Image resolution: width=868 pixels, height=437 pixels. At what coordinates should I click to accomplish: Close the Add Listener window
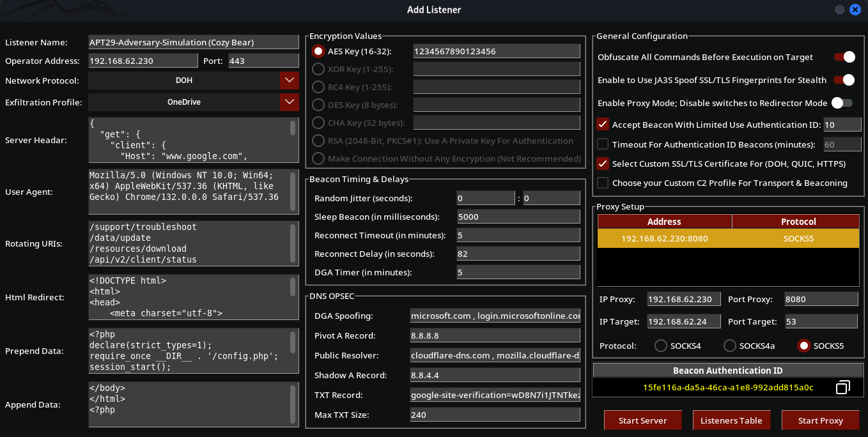tap(855, 10)
